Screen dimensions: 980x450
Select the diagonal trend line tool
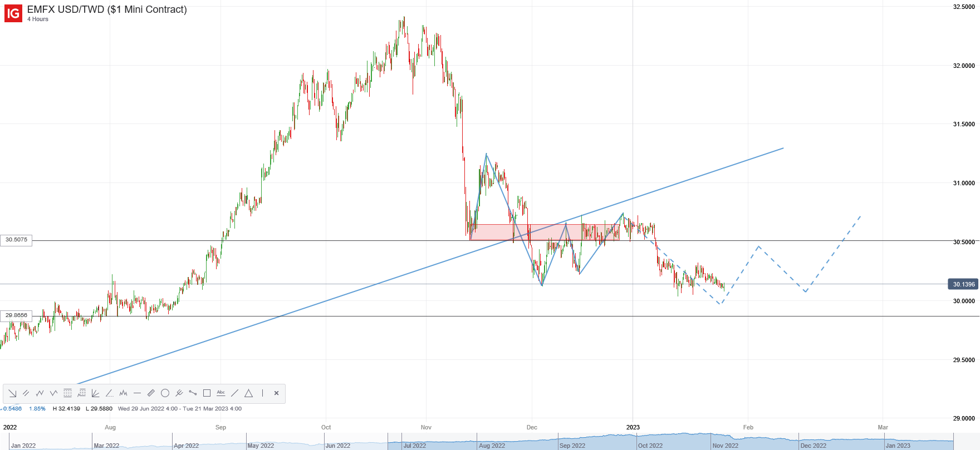pos(235,393)
